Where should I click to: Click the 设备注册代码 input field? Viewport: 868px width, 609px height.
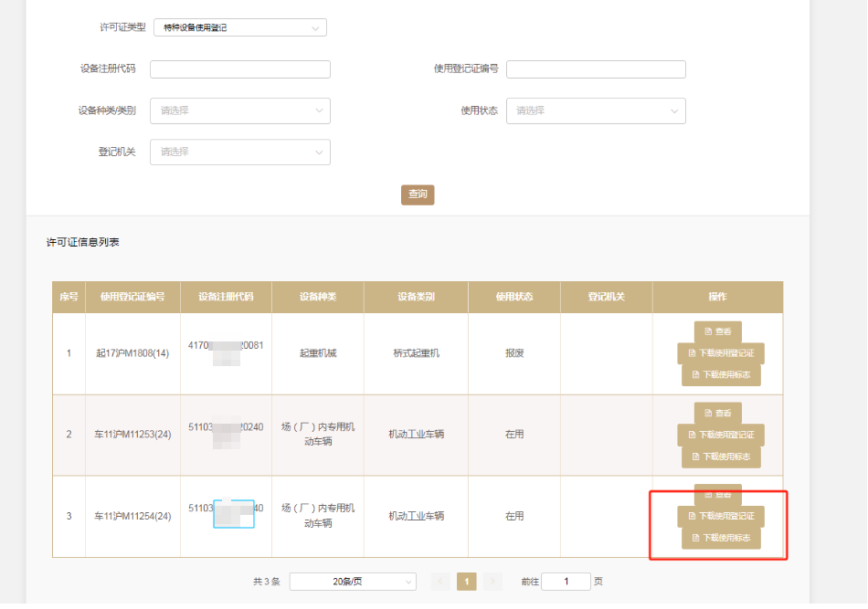239,69
